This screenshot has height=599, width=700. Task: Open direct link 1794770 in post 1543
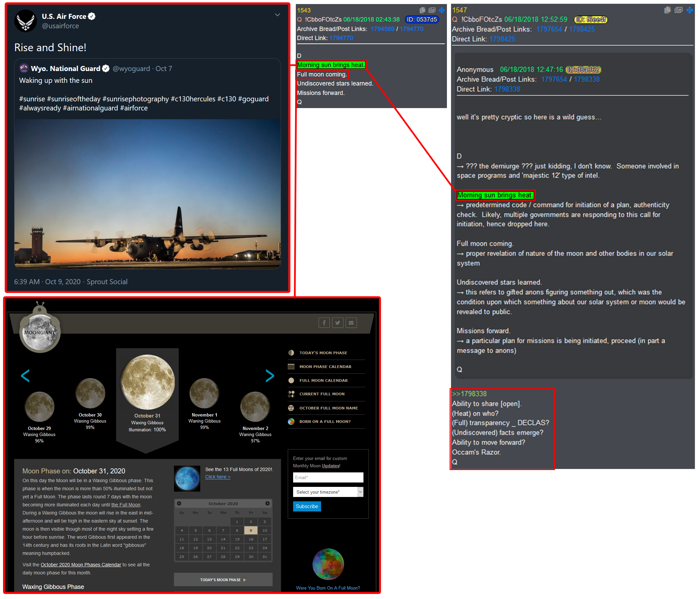coord(341,38)
